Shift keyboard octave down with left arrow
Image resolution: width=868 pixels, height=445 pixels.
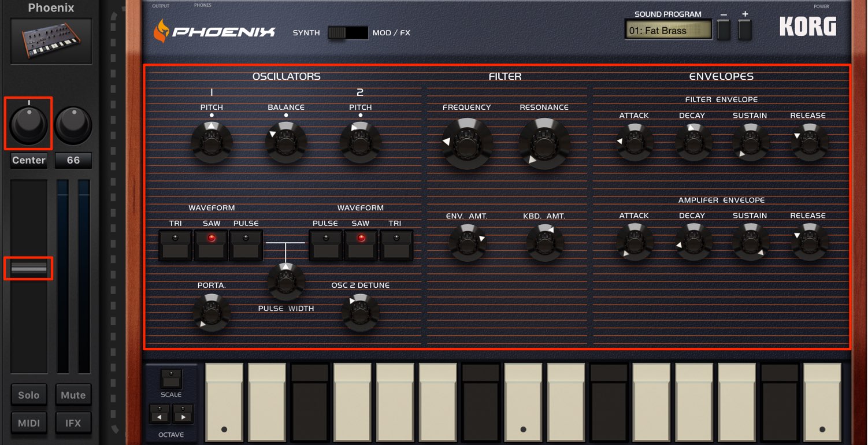pyautogui.click(x=160, y=414)
